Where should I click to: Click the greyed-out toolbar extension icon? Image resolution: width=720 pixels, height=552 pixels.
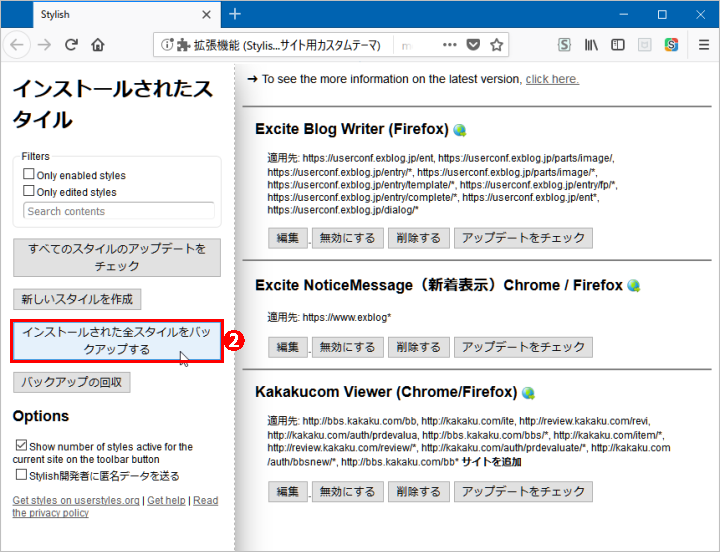(x=645, y=45)
